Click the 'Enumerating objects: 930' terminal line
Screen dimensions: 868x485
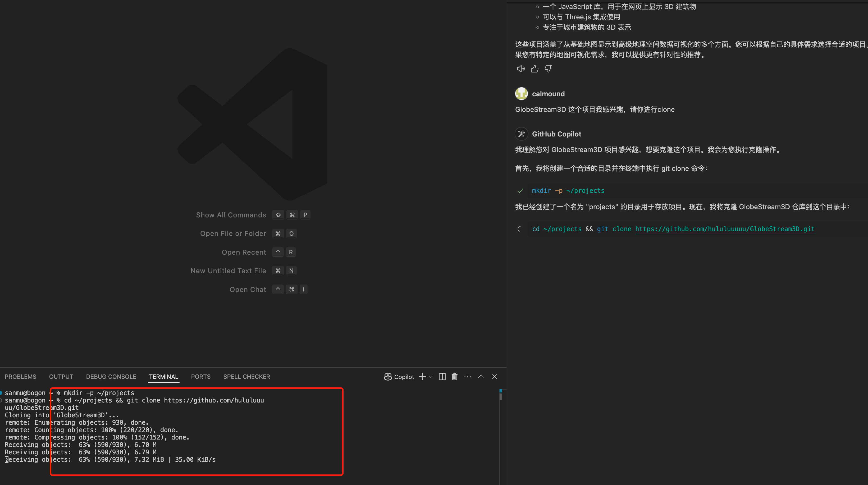[x=76, y=422]
